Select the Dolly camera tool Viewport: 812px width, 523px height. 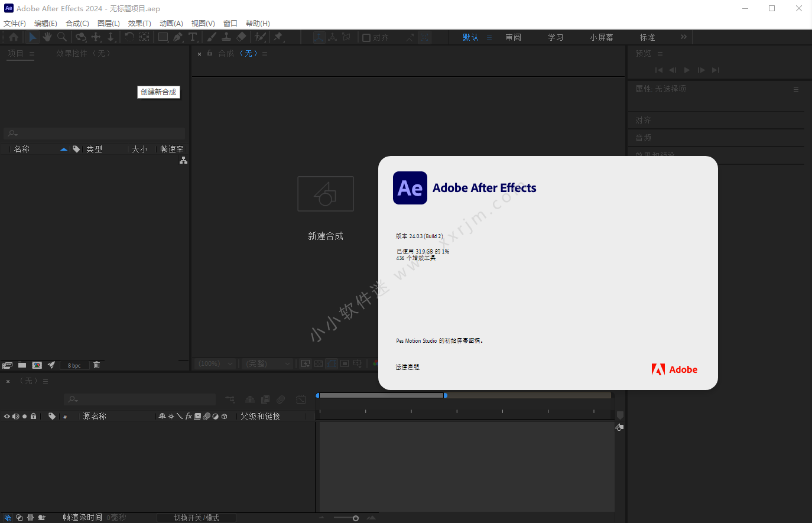111,37
